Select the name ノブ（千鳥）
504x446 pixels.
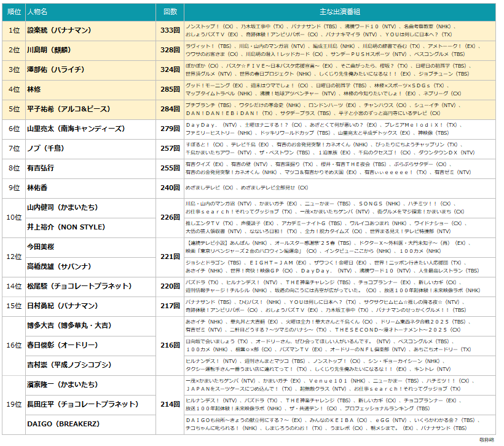point(45,148)
